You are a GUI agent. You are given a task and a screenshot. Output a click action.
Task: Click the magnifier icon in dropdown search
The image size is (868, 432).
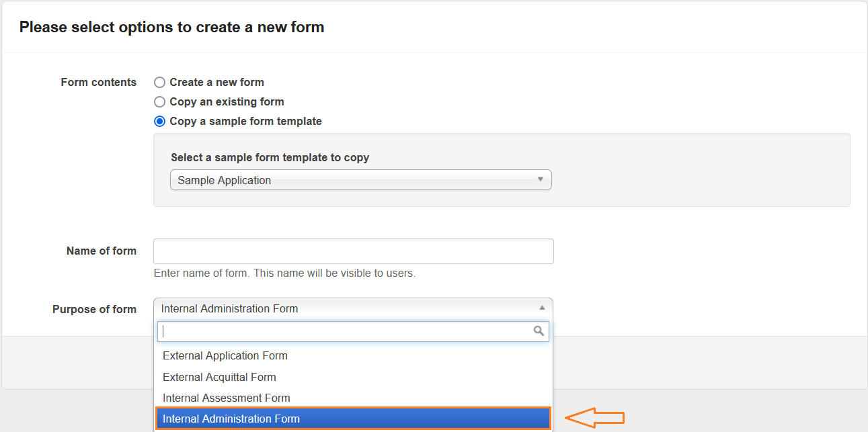click(x=539, y=331)
